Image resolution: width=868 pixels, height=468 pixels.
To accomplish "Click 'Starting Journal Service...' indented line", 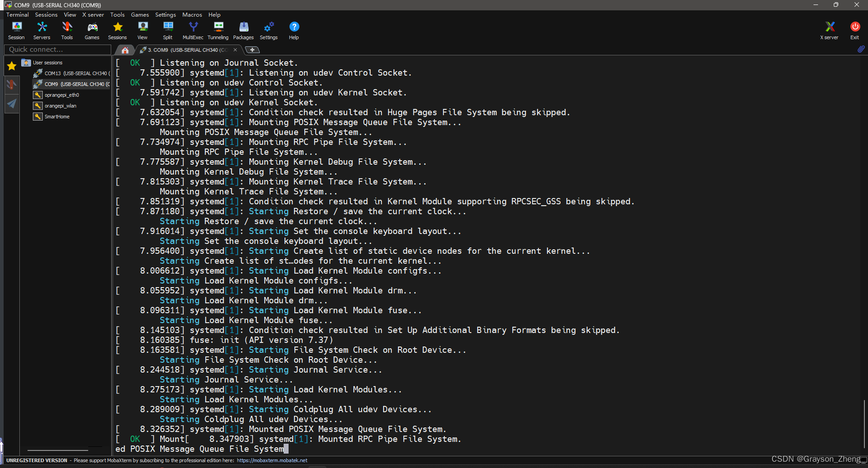I will (226, 380).
